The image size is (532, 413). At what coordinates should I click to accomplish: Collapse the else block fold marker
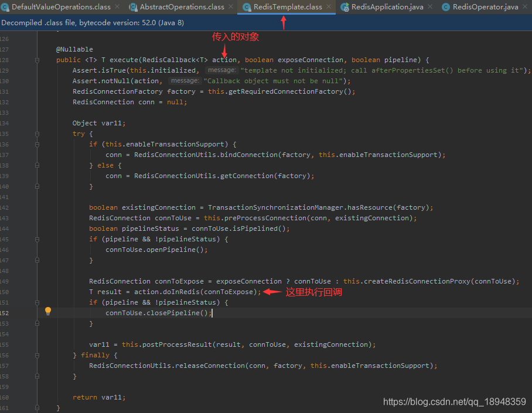click(36, 165)
